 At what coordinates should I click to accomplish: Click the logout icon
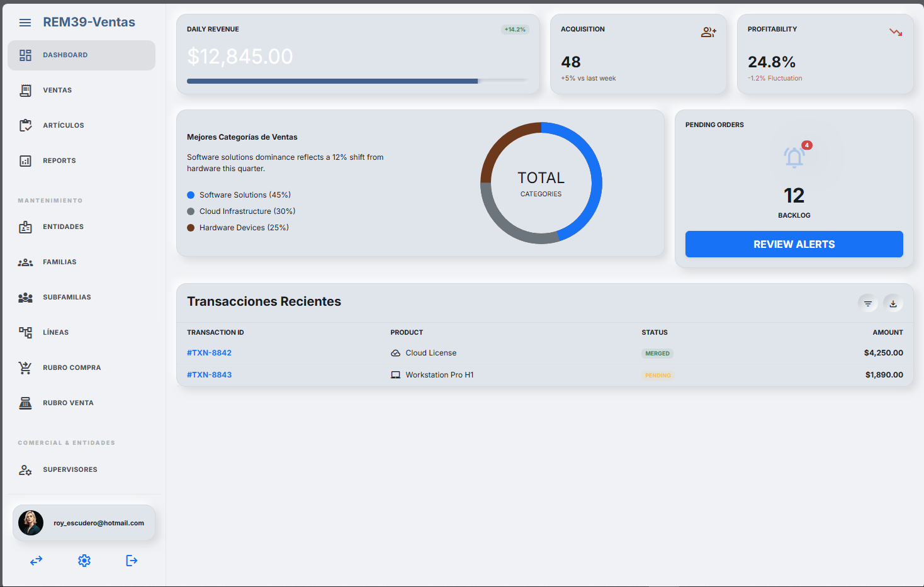[132, 561]
